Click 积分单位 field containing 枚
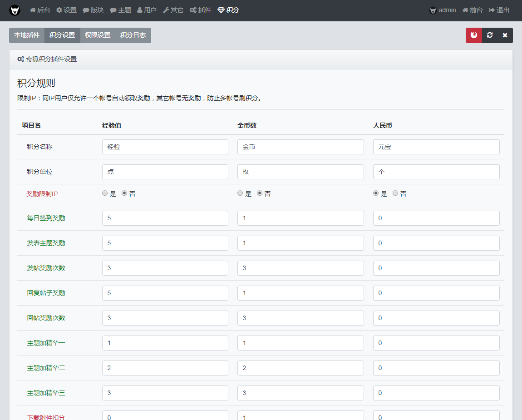The height and width of the screenshot is (420, 522). tap(300, 172)
